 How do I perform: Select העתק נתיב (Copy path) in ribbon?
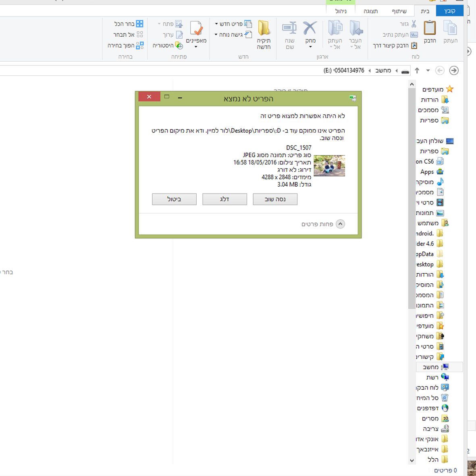[400, 35]
